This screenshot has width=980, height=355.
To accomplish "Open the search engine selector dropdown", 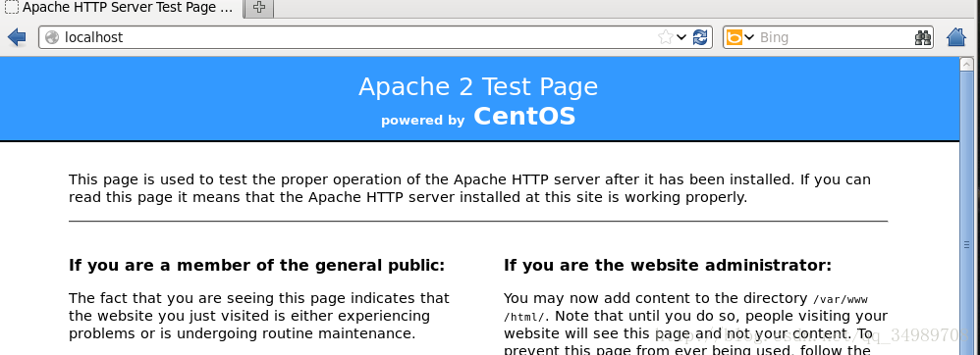I will pos(749,37).
